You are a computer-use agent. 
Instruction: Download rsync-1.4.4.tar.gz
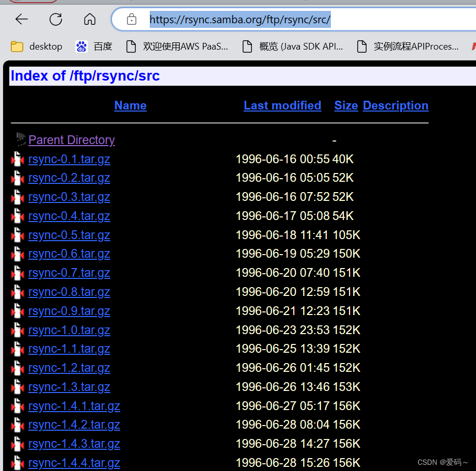[74, 463]
